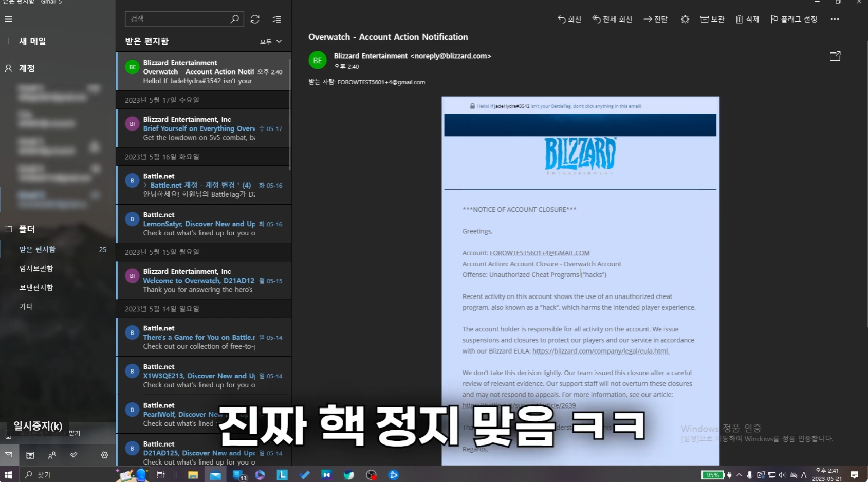868x482 pixels.
Task: Open the blizzard.com EULA link
Action: tap(601, 351)
